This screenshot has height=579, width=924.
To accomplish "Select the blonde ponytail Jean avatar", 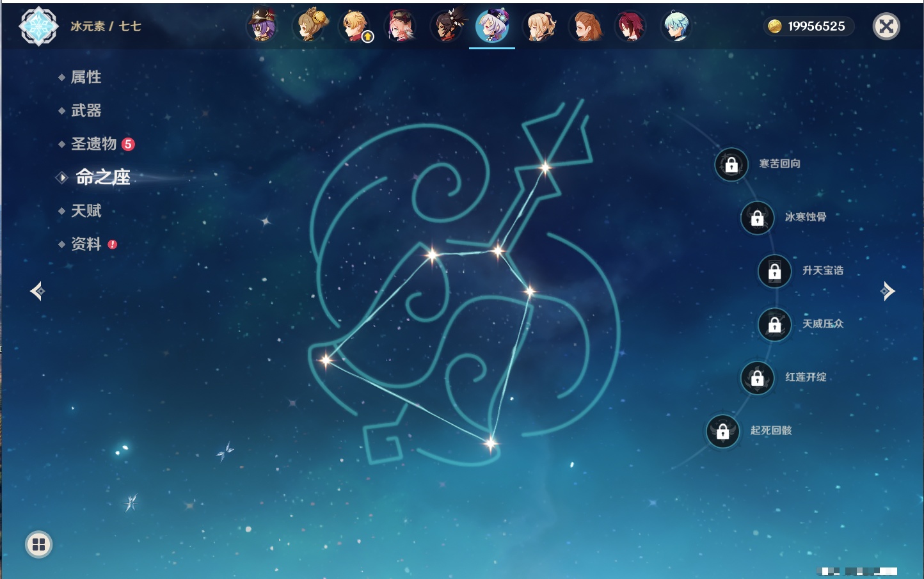I will click(539, 26).
